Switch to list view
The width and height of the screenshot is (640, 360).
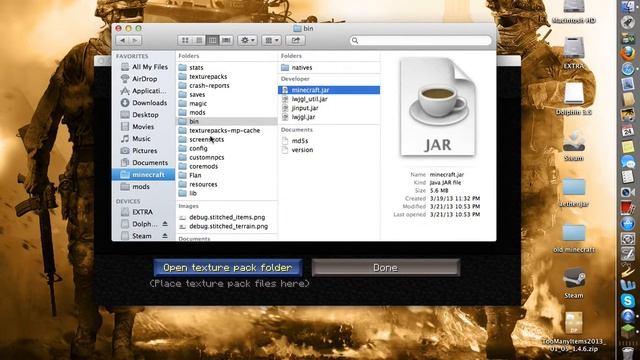click(x=199, y=40)
